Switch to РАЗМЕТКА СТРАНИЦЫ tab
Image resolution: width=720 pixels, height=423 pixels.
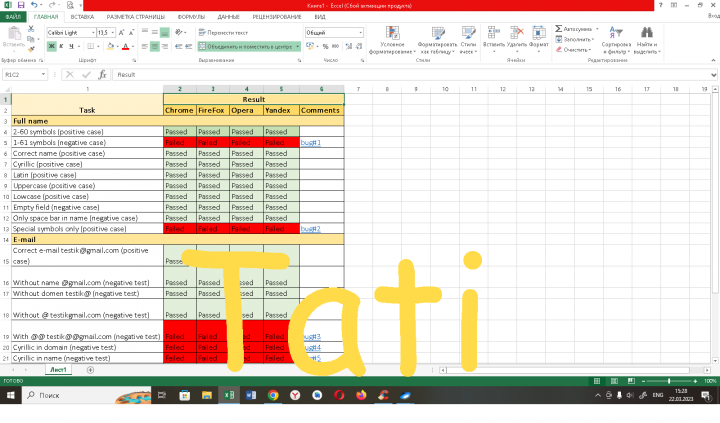(x=135, y=17)
